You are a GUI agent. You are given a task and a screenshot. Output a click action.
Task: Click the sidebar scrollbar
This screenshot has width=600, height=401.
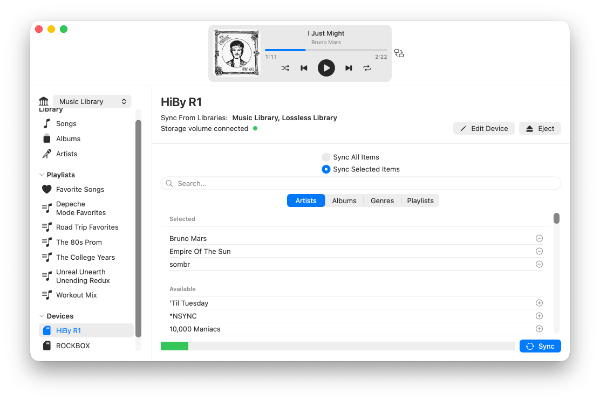pyautogui.click(x=138, y=229)
